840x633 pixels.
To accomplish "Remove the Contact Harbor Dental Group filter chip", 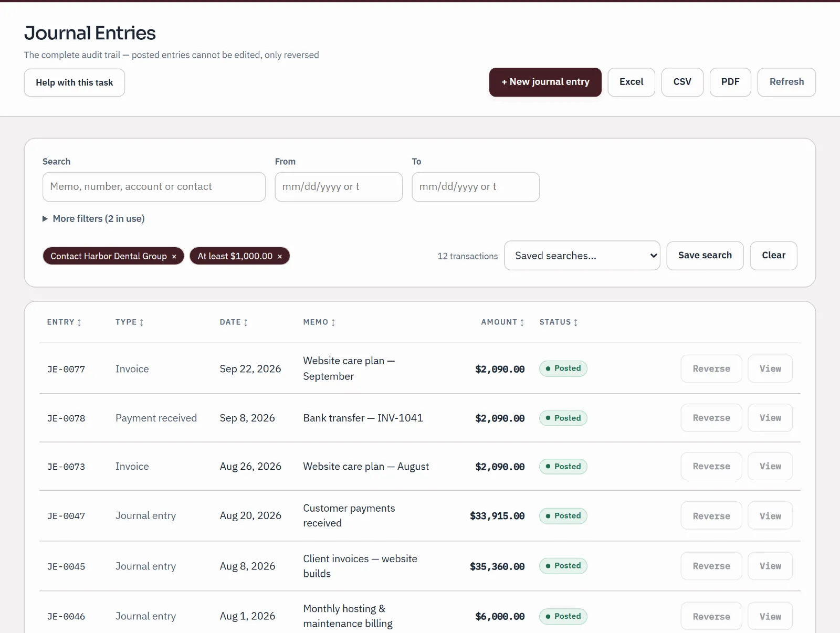I will [174, 256].
